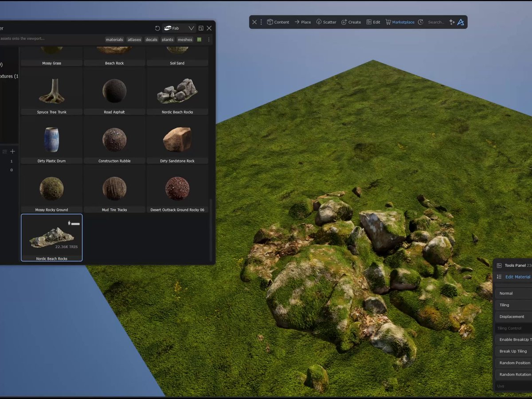Open the Create menu in the toolbar
The width and height of the screenshot is (532, 399).
pyautogui.click(x=351, y=22)
